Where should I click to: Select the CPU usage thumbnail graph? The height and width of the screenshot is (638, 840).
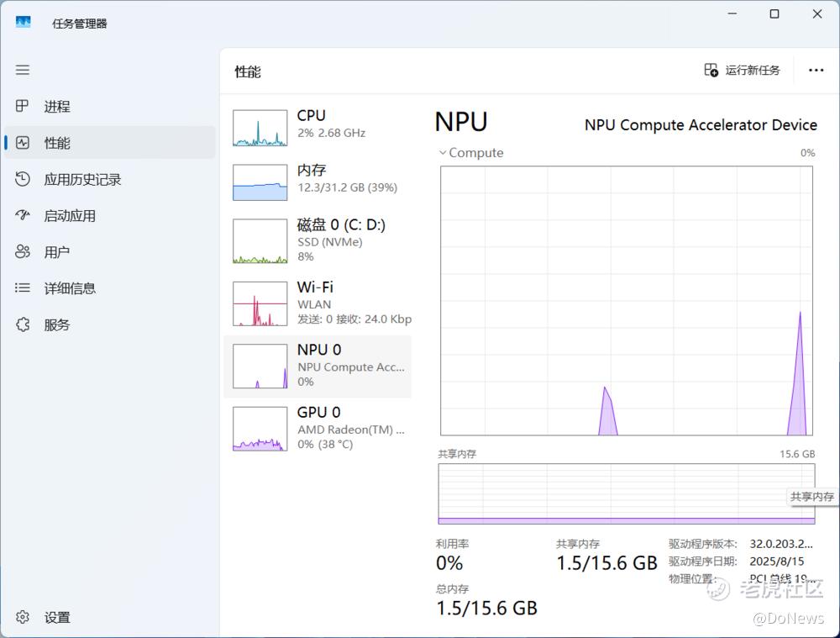(x=260, y=128)
